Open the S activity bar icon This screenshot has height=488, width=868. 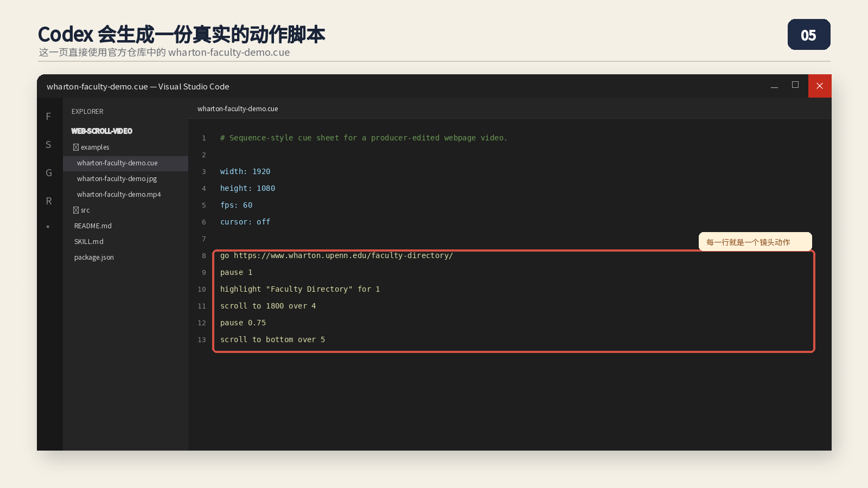pos(48,145)
